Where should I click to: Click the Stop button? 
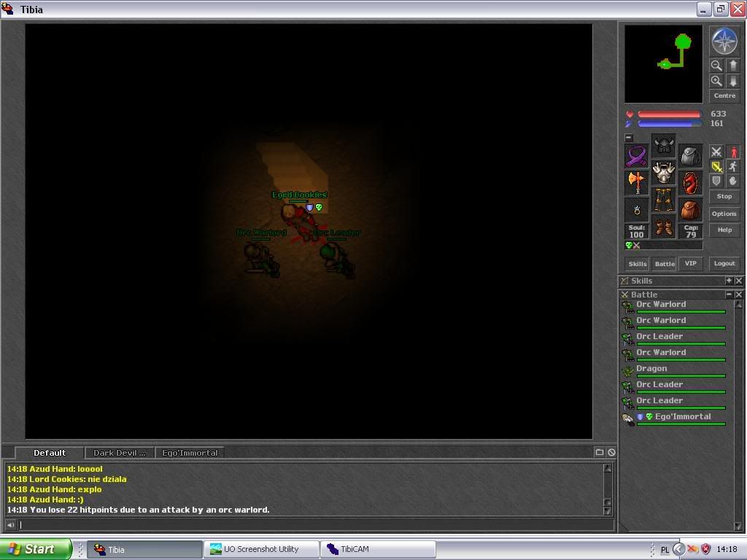coord(724,196)
